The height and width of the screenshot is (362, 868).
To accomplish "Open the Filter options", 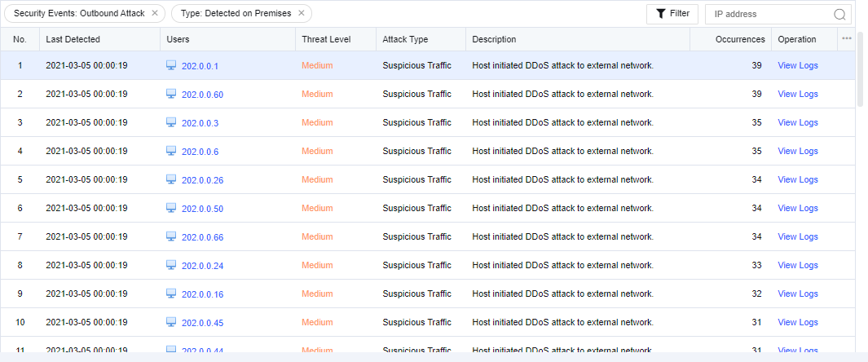I will 672,14.
